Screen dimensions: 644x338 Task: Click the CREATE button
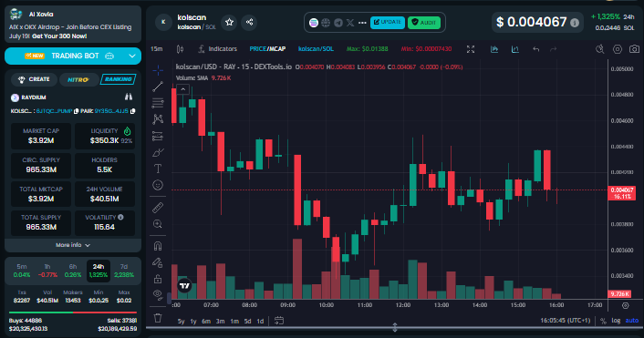pos(34,79)
